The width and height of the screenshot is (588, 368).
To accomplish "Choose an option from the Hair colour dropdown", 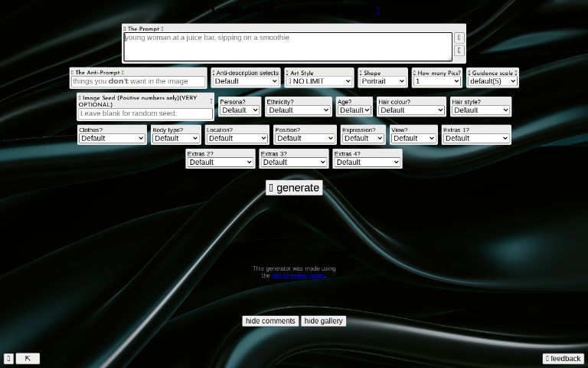I will click(x=410, y=110).
